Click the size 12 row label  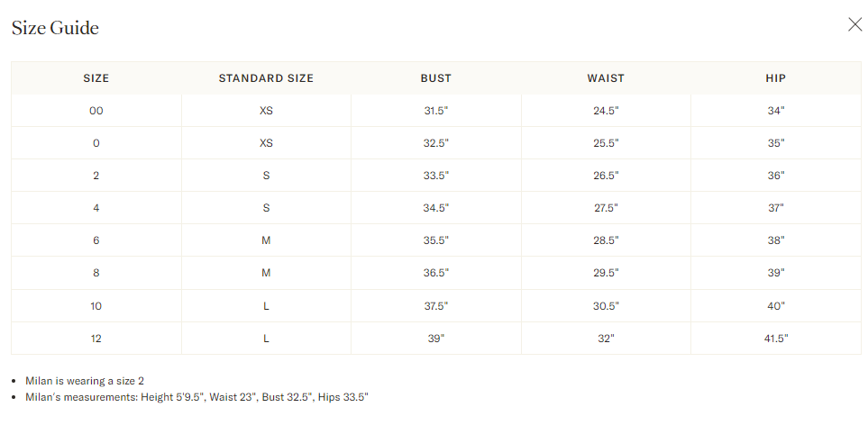[96, 339]
